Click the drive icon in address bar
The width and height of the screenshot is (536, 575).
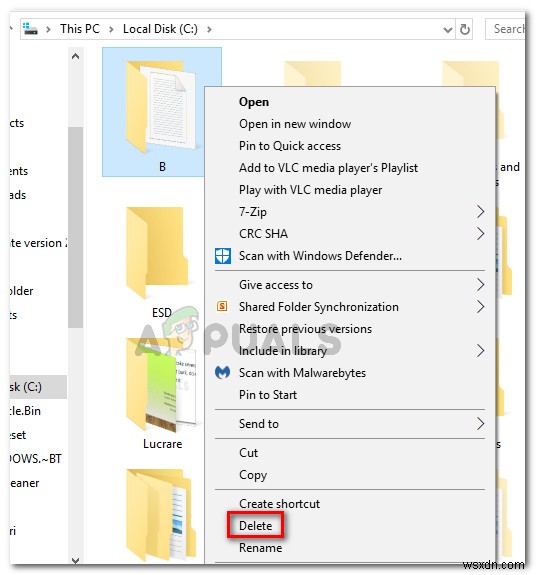(30, 29)
